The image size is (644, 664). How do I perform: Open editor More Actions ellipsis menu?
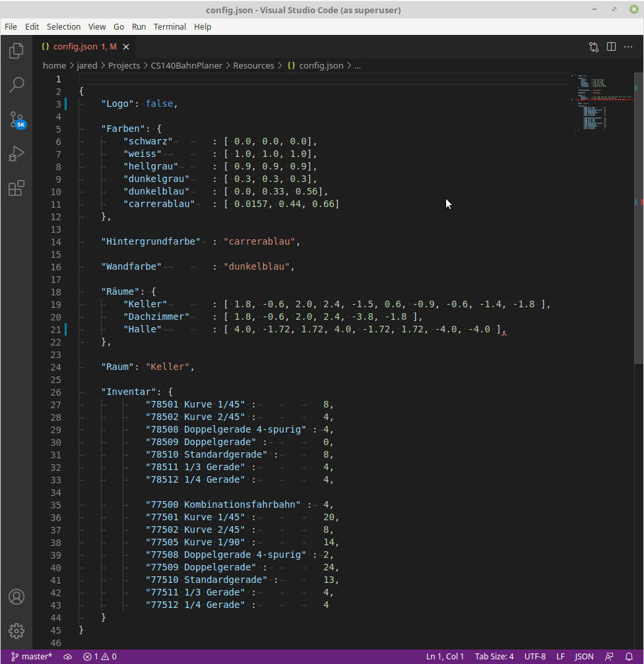click(629, 47)
